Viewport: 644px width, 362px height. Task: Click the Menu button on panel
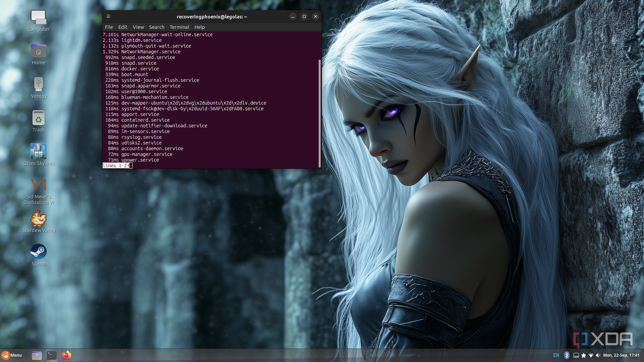tap(12, 355)
